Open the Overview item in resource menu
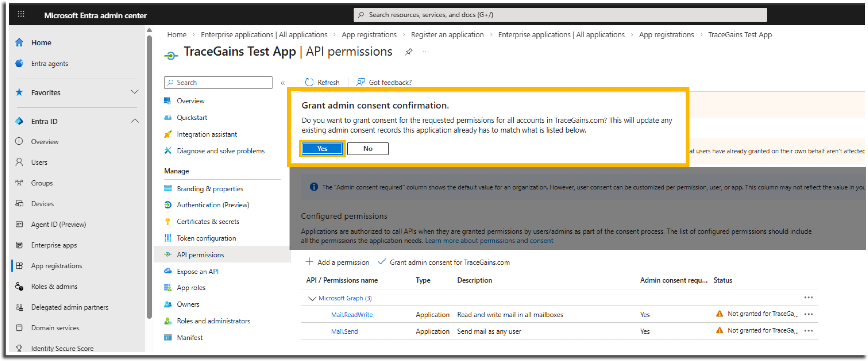The width and height of the screenshot is (868, 361). tap(191, 101)
